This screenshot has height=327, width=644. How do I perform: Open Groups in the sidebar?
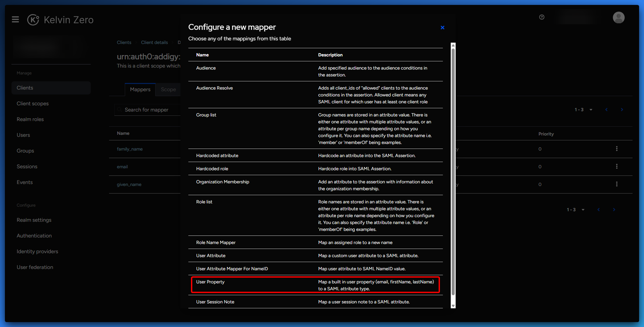[51, 151]
